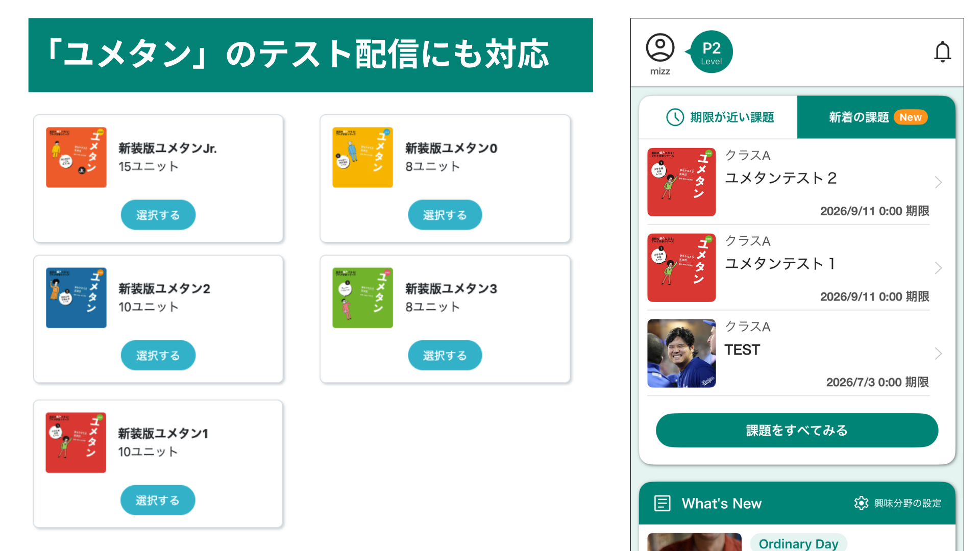Select 新装版ユメタン3 with the 選択する button
Image resolution: width=980 pixels, height=551 pixels.
click(445, 355)
